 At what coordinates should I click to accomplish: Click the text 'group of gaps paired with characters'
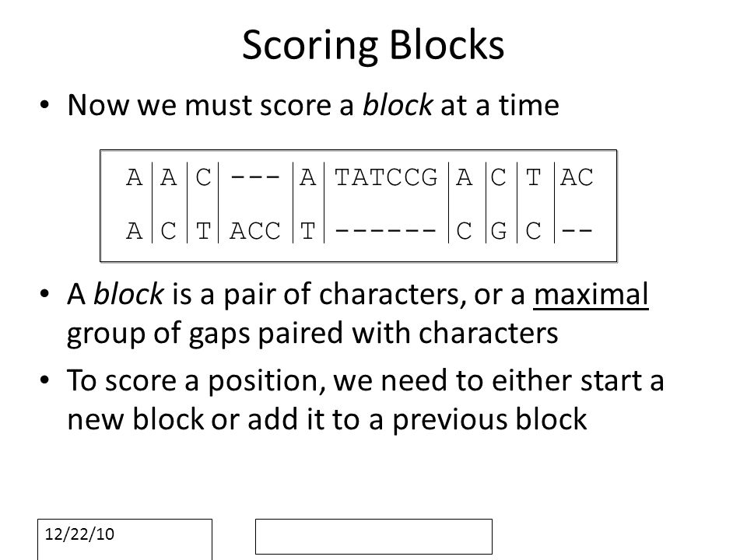tap(313, 333)
